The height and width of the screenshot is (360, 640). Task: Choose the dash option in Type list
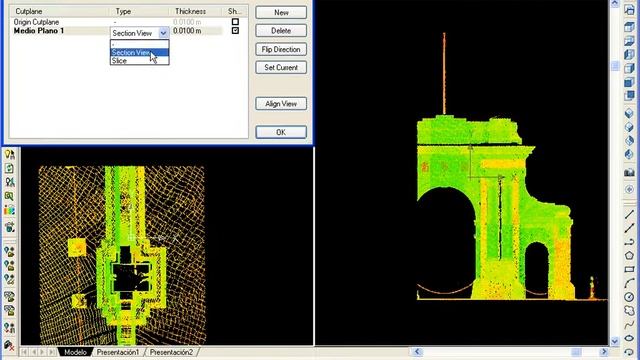click(140, 44)
